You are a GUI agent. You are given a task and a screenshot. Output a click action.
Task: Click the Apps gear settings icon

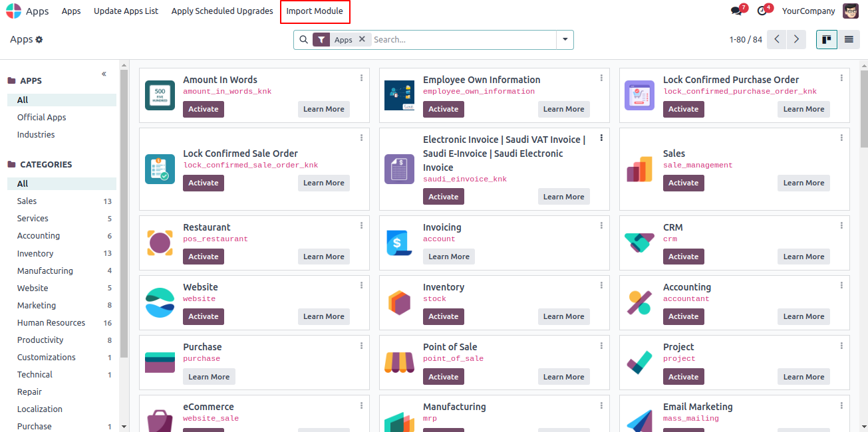pos(39,40)
